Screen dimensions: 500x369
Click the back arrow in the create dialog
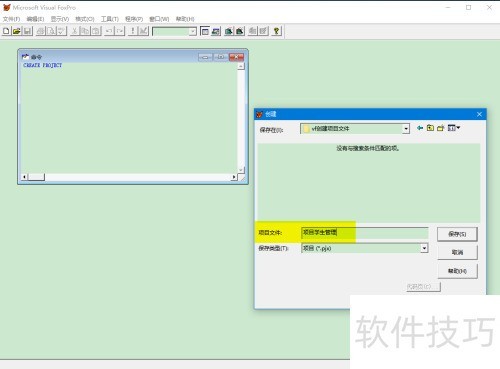coord(420,128)
